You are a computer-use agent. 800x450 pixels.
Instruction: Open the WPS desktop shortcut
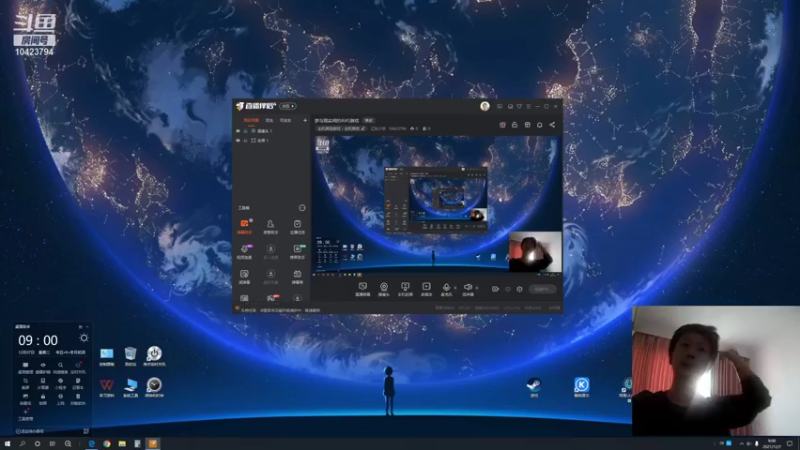coord(107,387)
